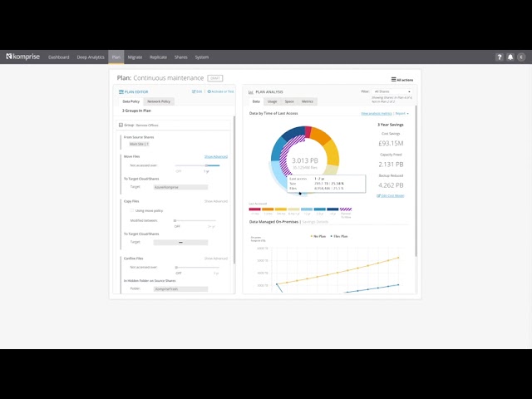The height and width of the screenshot is (399, 532).
Task: Click the Copy Files Target field
Action: tap(180, 242)
